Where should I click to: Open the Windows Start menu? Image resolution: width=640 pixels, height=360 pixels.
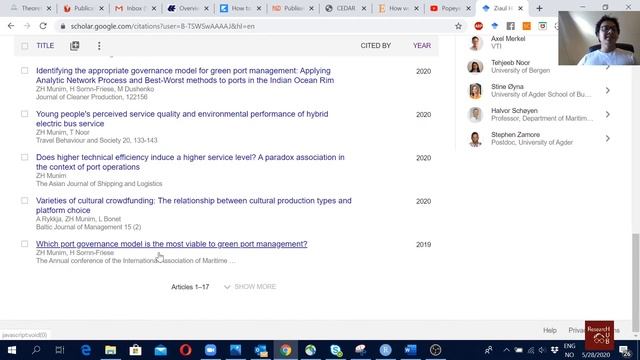[11, 350]
